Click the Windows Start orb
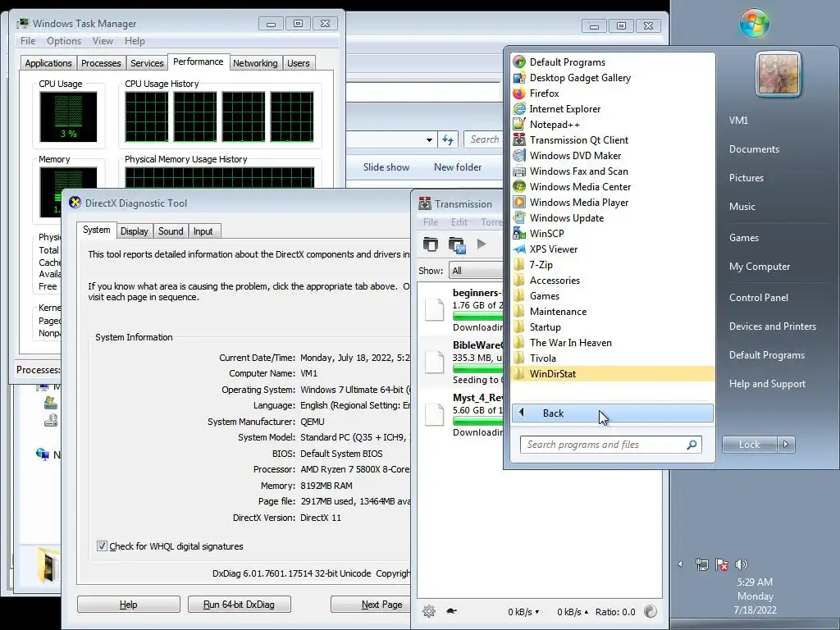840x630 pixels. (755, 22)
